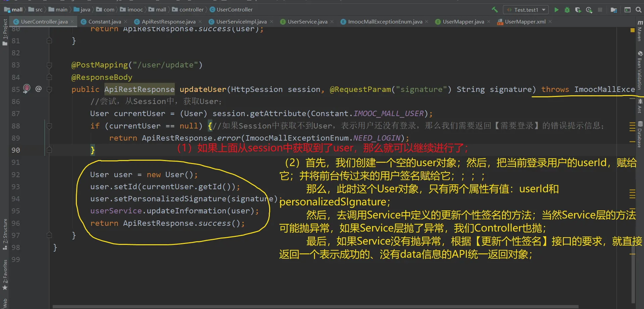The image size is (644, 309).
Task: Close the UserServiceImpl.java tab
Action: click(271, 22)
